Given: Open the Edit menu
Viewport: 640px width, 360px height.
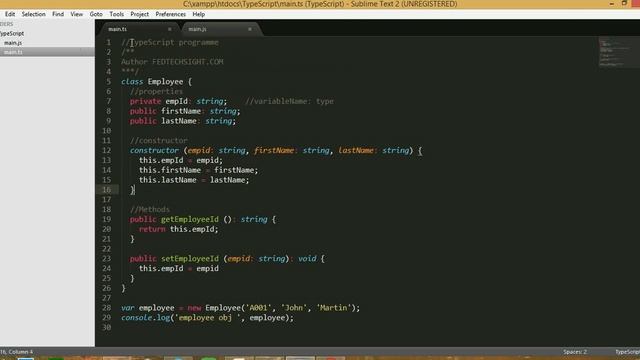Looking at the screenshot, I should coord(10,14).
